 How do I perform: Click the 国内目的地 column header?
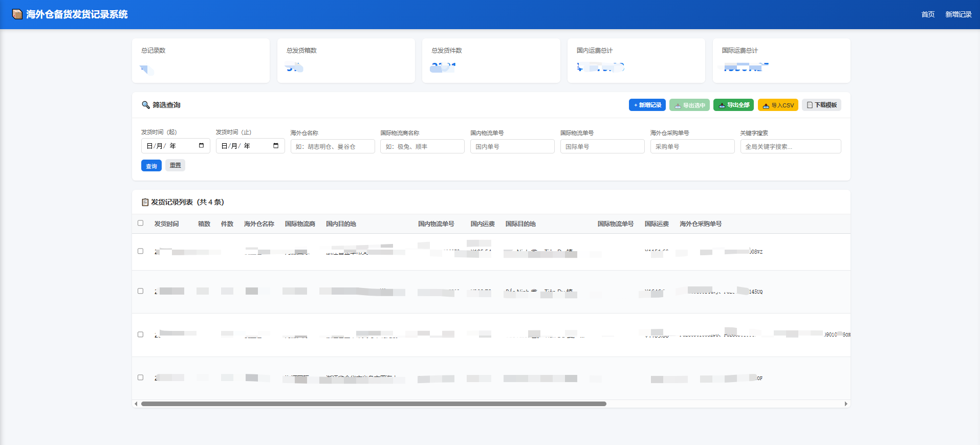point(341,224)
